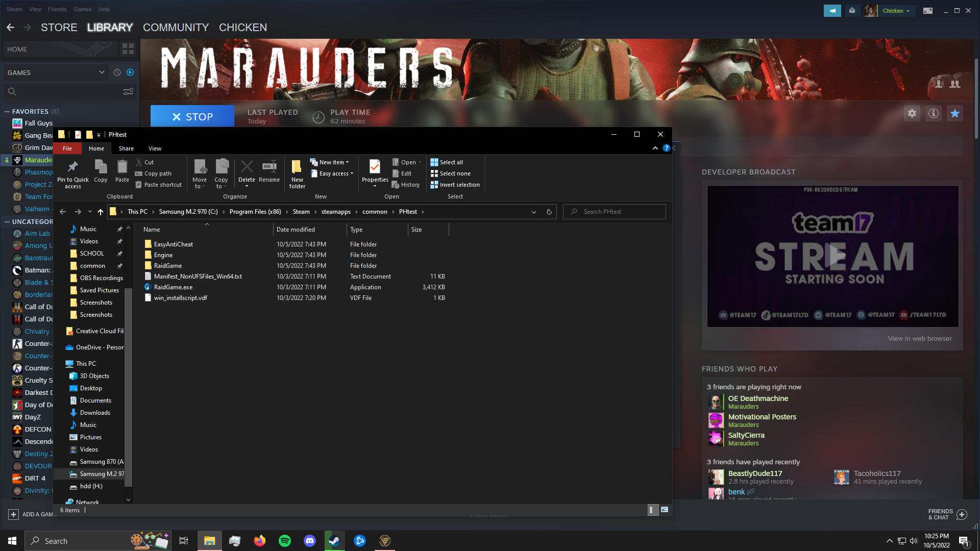Open game info icon next to gear
This screenshot has height=551, width=980.
(x=933, y=113)
